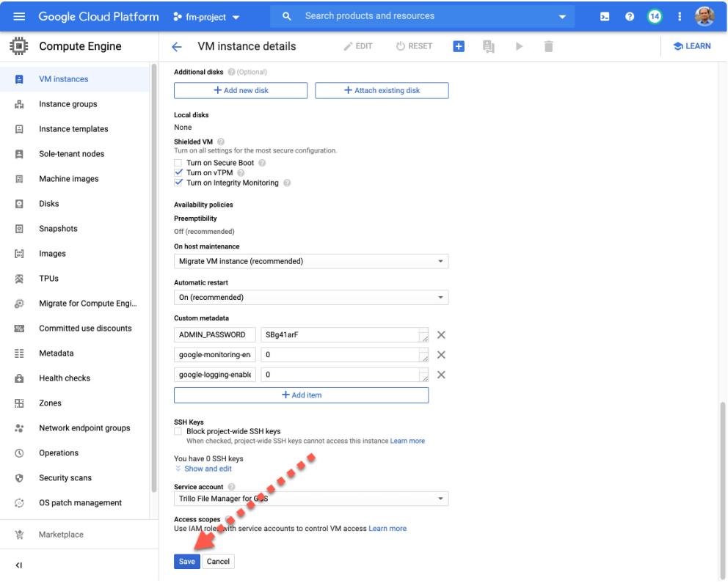
Task: Remove the google-monitoring-enable metadata row
Action: pos(441,355)
